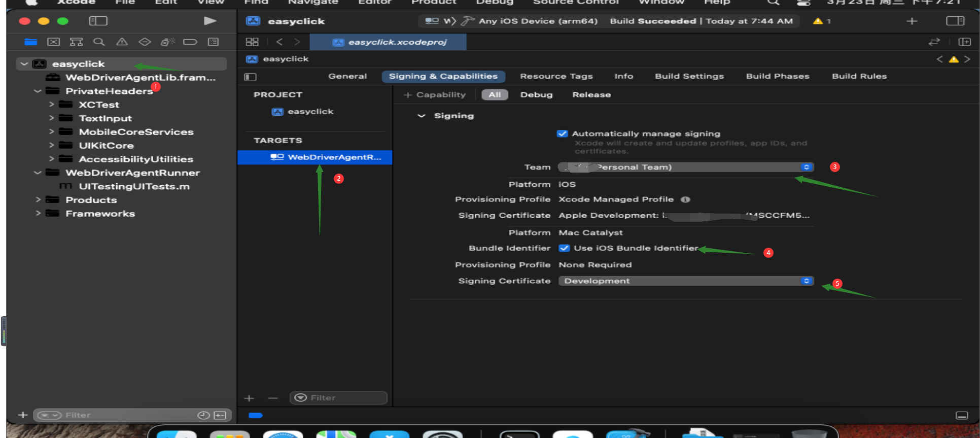Switch to the Build Settings tab
Screen dimensions: 980x438
point(689,77)
